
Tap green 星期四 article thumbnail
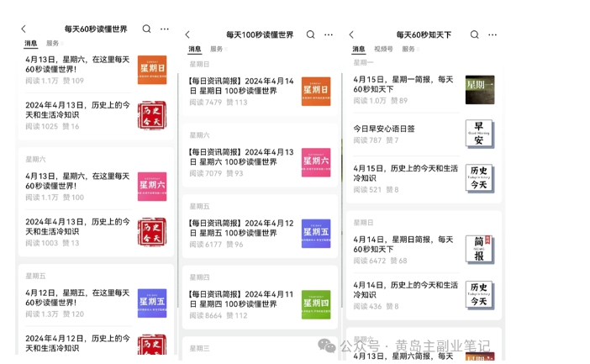(316, 304)
